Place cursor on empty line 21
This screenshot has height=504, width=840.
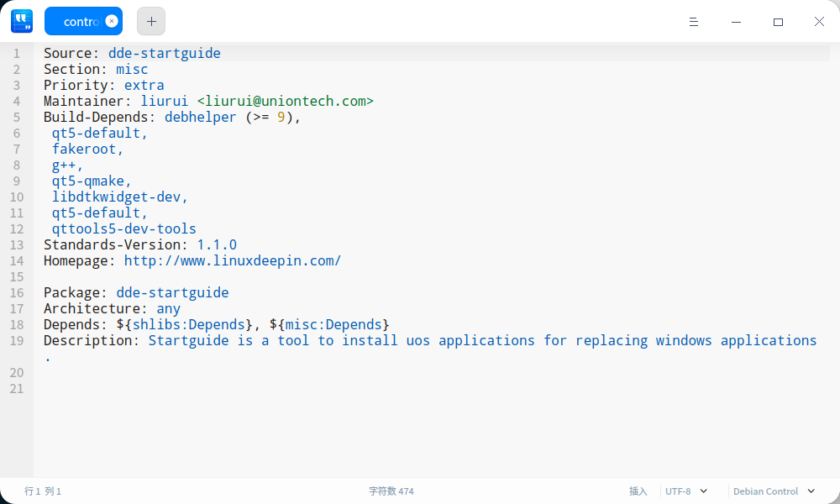[x=431, y=389]
